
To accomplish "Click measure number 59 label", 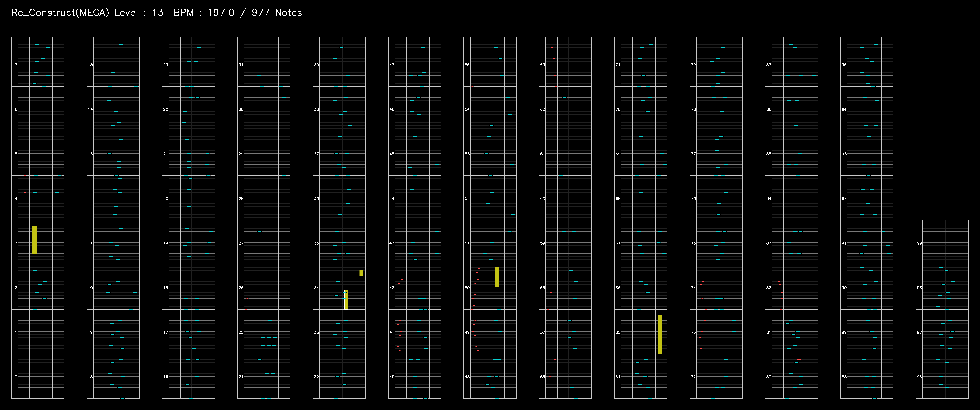I will point(543,243).
